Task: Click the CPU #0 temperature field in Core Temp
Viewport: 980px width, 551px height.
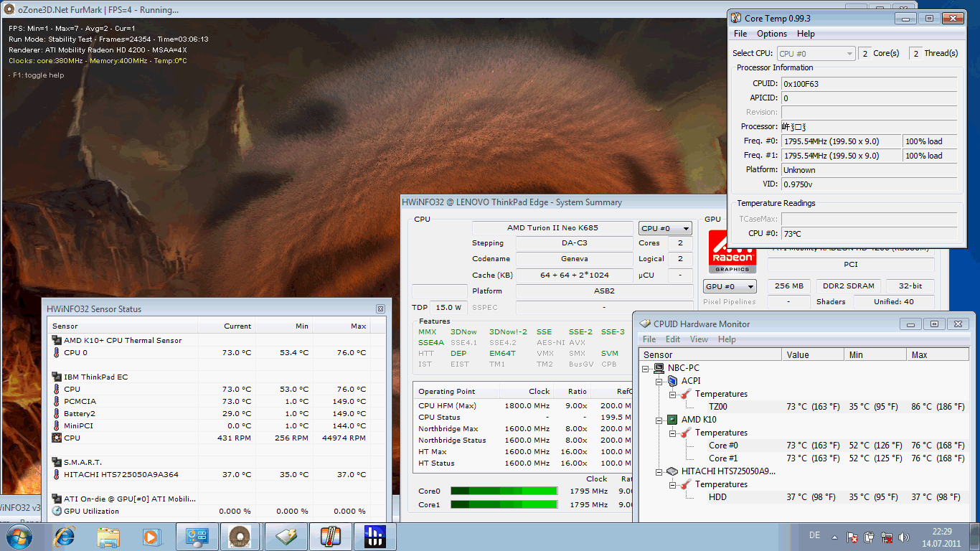Action: coord(869,233)
